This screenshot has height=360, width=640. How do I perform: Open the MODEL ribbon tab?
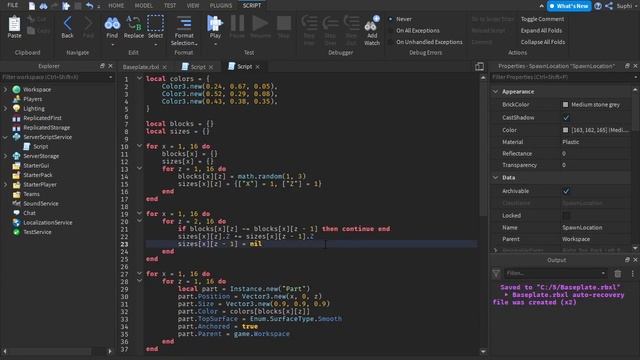click(143, 6)
